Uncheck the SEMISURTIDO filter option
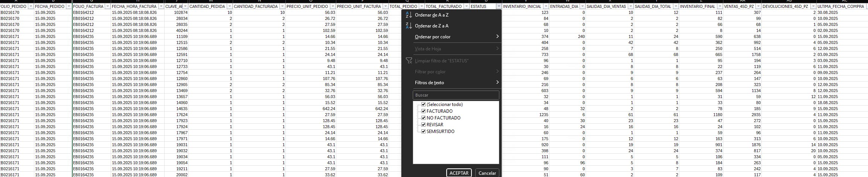This screenshot has height=177, width=868. 424,132
